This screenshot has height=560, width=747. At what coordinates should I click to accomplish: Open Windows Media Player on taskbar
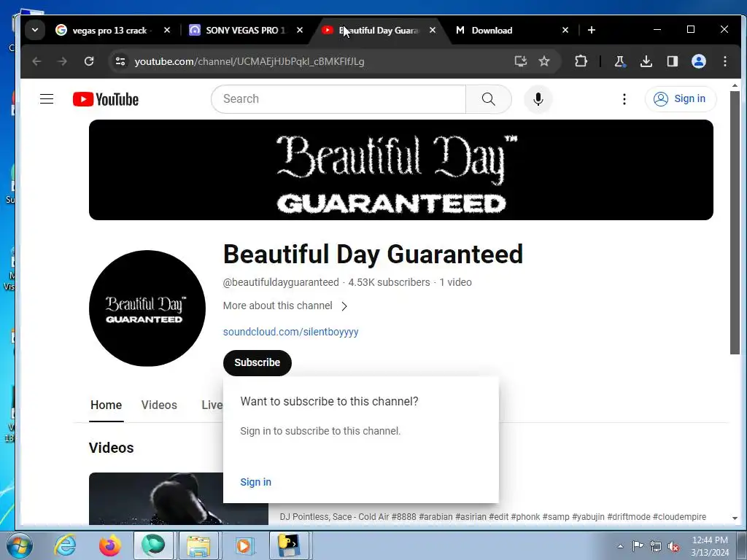244,545
